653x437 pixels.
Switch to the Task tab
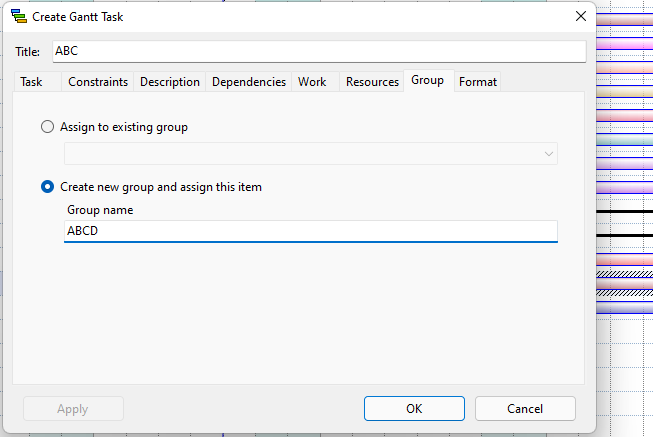tap(31, 82)
